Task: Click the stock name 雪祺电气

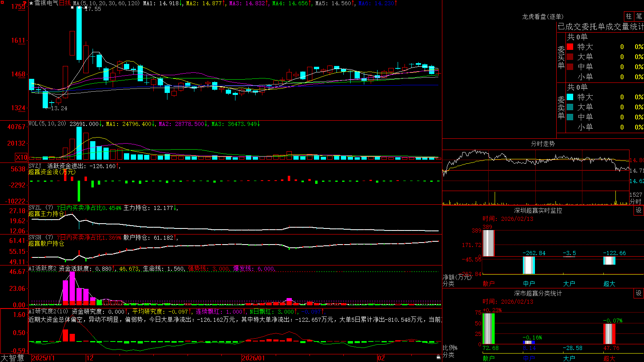Action: [x=46, y=3]
